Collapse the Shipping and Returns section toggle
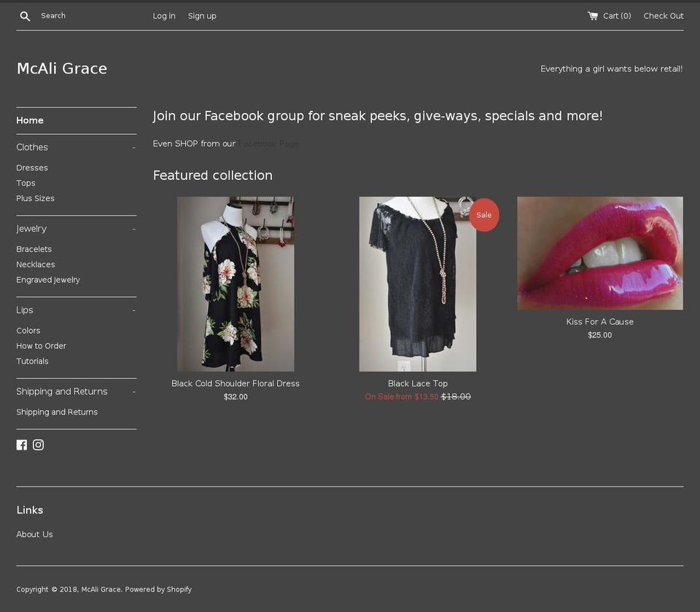 click(x=133, y=392)
